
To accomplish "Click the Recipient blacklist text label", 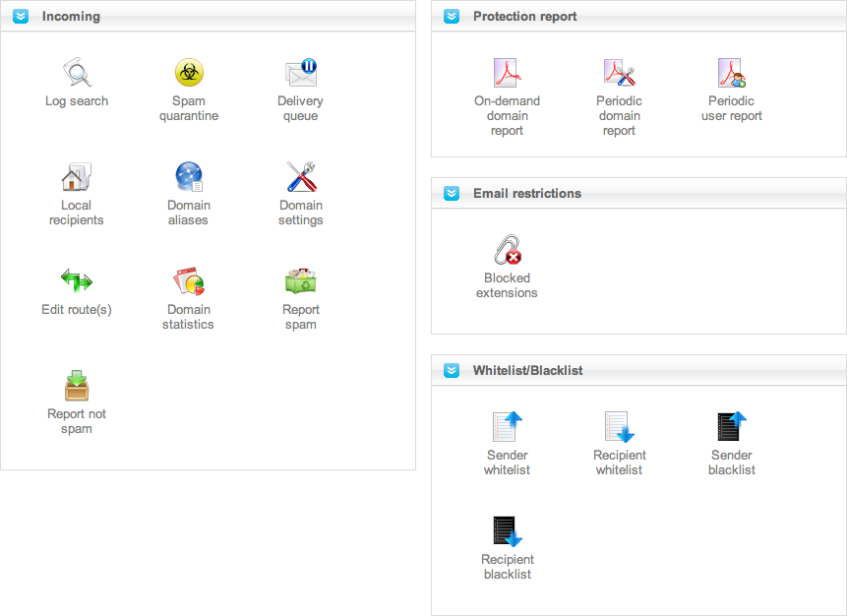I will 508,567.
